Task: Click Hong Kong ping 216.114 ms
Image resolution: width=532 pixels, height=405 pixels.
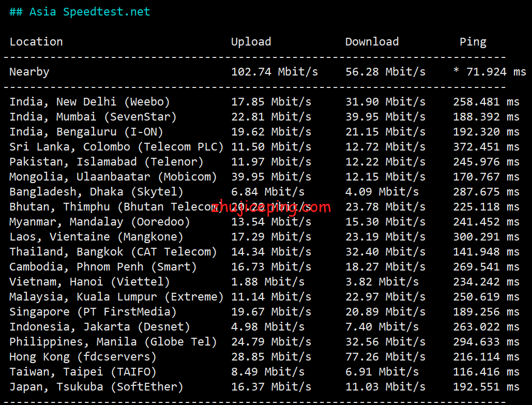Action: 486,356
